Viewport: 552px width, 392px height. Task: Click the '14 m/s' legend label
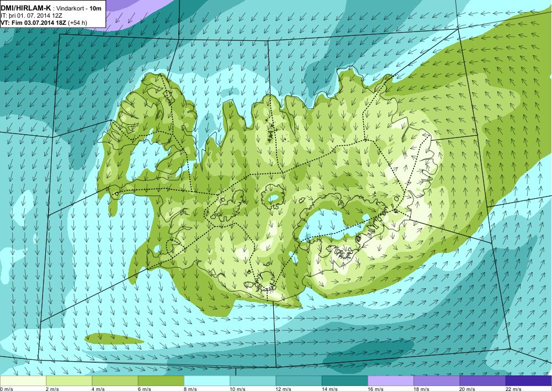pyautogui.click(x=330, y=389)
